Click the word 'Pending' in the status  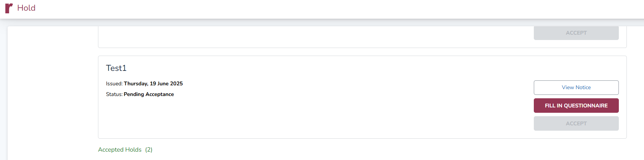[x=134, y=94]
